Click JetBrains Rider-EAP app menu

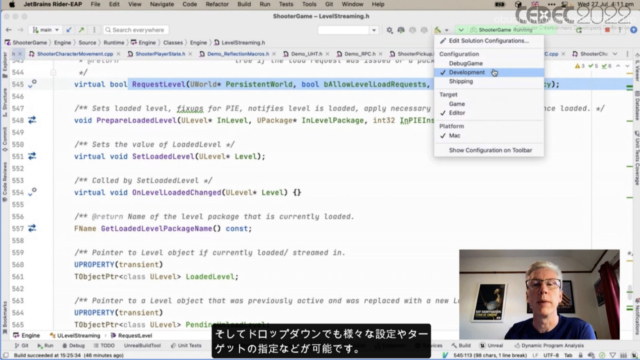click(x=53, y=4)
